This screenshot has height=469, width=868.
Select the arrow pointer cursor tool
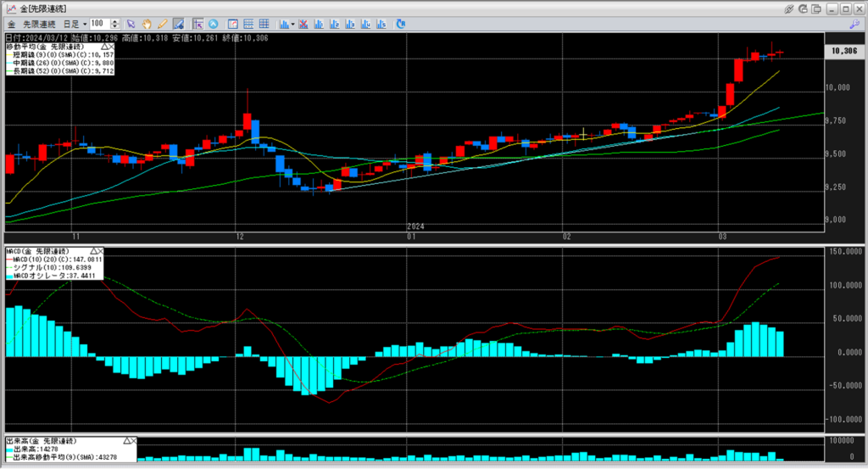click(x=131, y=24)
